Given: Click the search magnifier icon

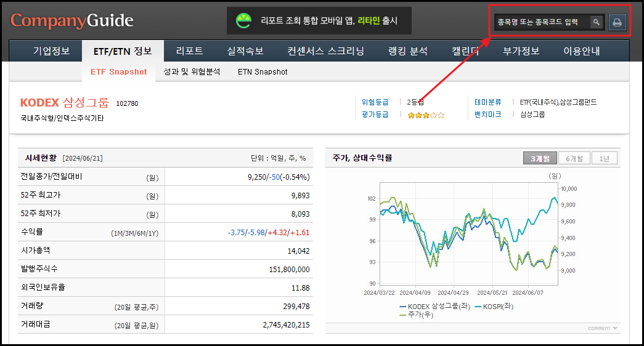Looking at the screenshot, I should [x=596, y=22].
